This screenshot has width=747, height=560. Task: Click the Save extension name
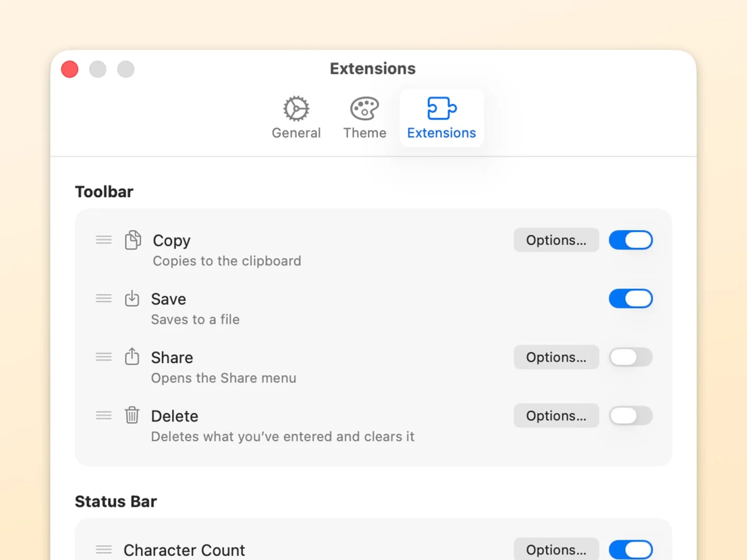click(x=169, y=299)
